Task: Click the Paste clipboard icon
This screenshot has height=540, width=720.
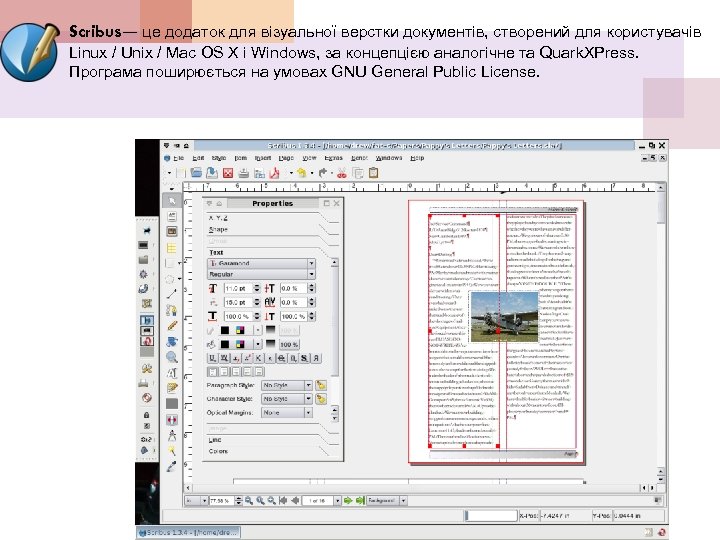Action: coord(373,173)
